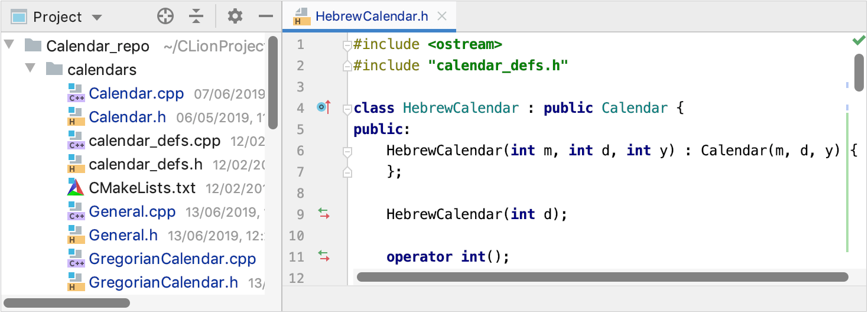868x313 pixels.
Task: Toggle code fold marker at line 1
Action: [347, 45]
